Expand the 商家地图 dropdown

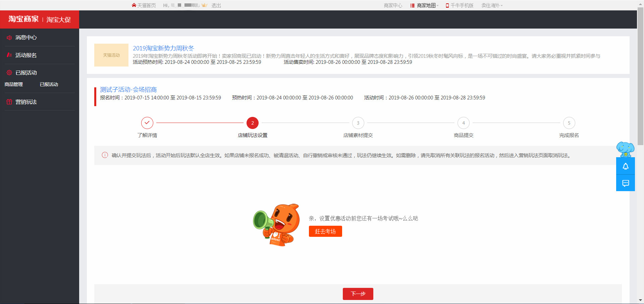425,5
